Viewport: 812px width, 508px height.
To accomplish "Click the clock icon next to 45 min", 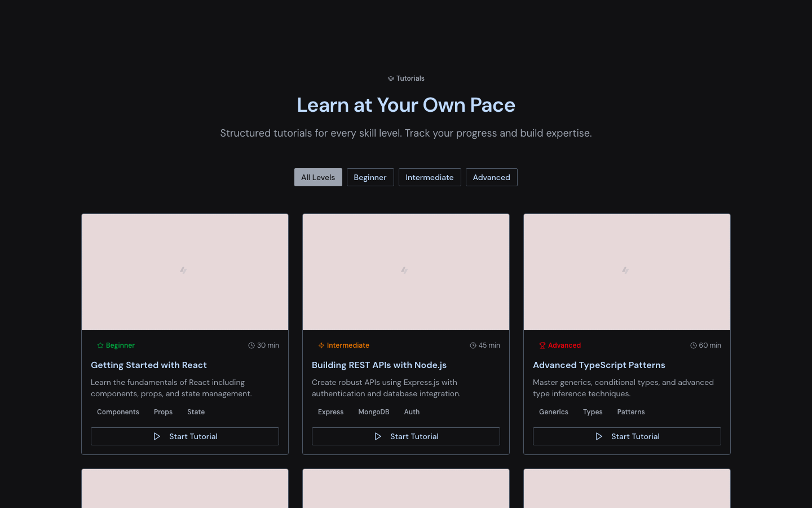I will tap(473, 345).
